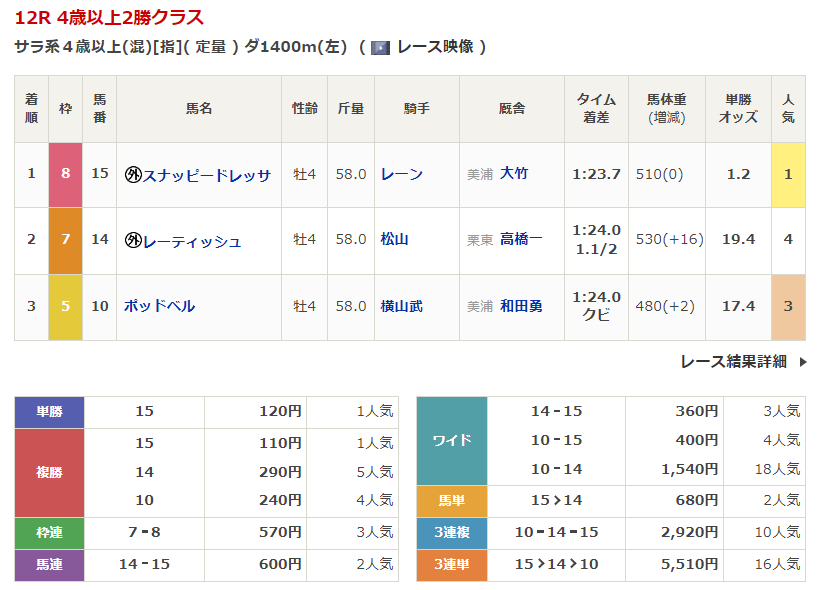Open trainer 大竹 page
819x590 pixels.
click(x=514, y=174)
